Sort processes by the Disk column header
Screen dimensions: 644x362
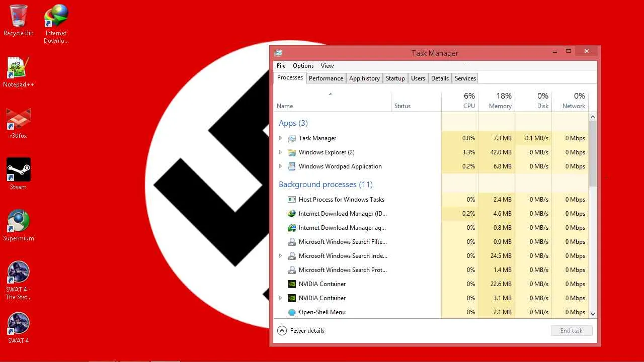point(533,101)
